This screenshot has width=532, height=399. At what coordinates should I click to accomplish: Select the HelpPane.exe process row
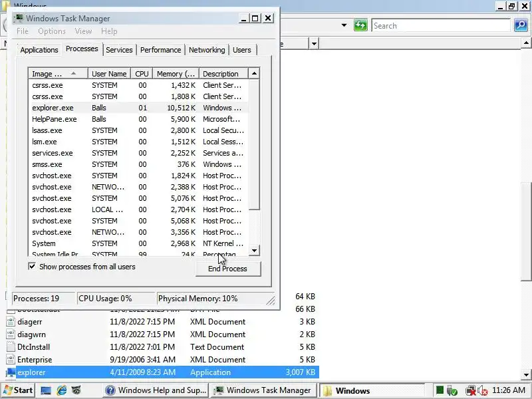click(138, 119)
